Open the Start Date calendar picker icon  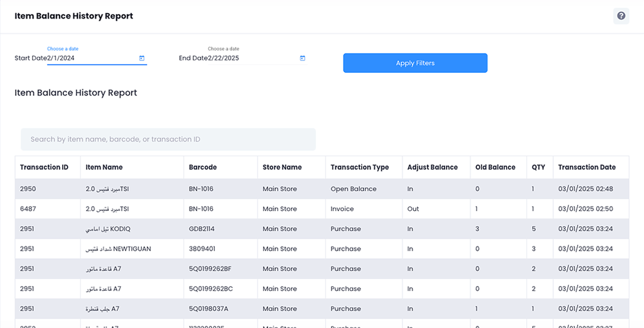coord(142,58)
